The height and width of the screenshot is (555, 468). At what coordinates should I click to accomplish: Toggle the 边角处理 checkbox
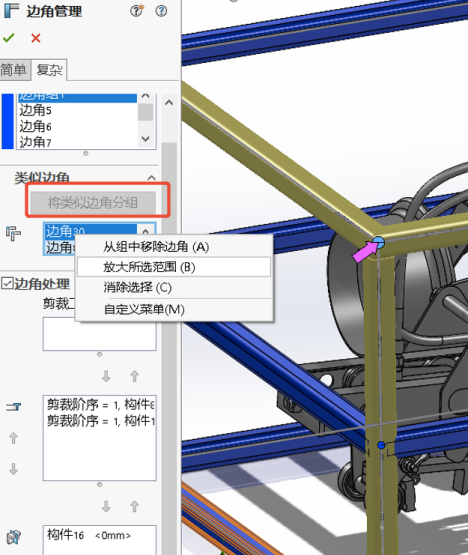[x=7, y=284]
